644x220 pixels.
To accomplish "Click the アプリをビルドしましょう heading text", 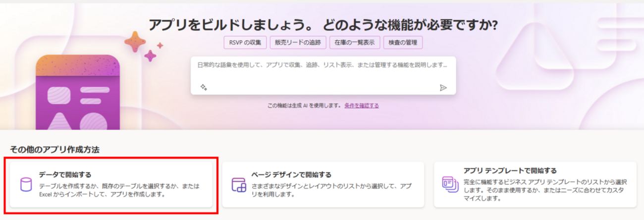I will click(322, 24).
